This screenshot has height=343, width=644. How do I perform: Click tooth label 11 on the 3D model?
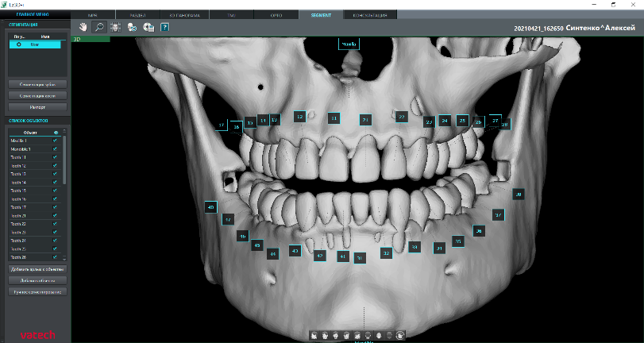[334, 118]
